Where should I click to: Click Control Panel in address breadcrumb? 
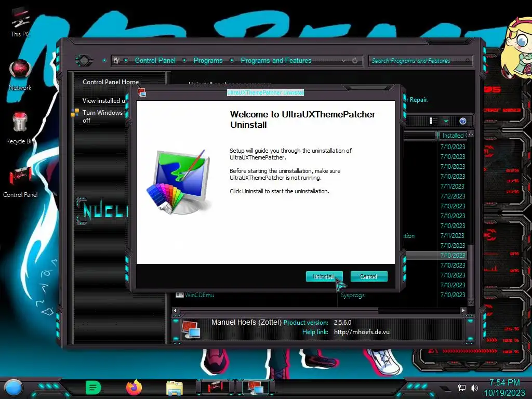[x=155, y=60]
